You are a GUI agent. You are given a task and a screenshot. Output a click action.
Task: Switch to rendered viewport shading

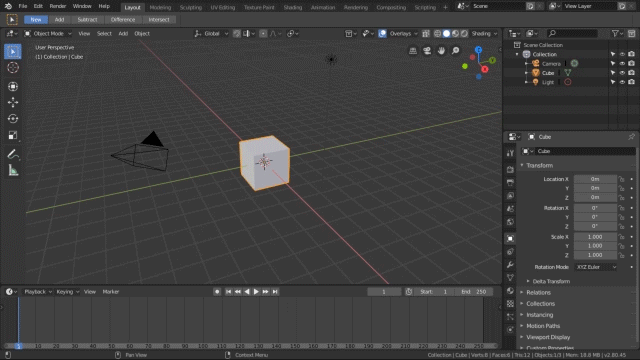464,33
